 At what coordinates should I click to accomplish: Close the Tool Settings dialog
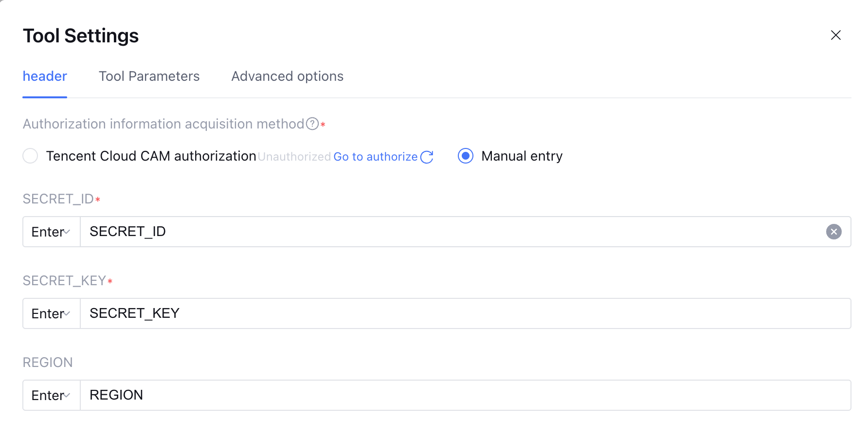tap(835, 35)
